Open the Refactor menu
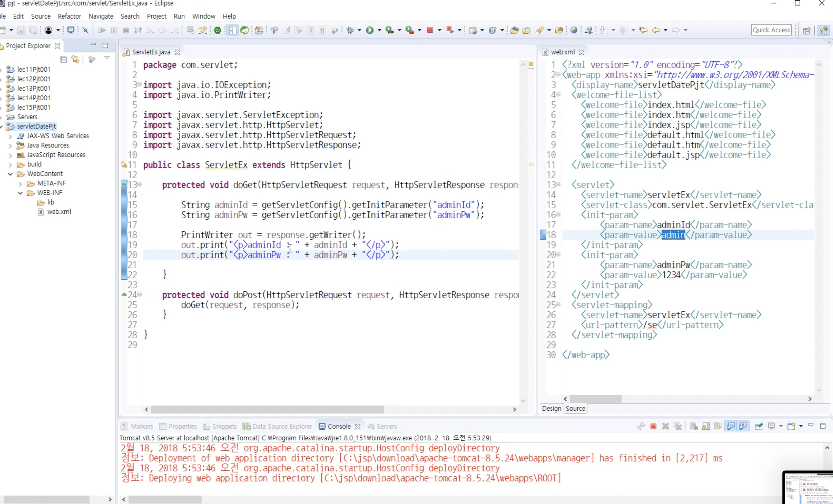This screenshot has height=504, width=833. pyautogui.click(x=69, y=16)
